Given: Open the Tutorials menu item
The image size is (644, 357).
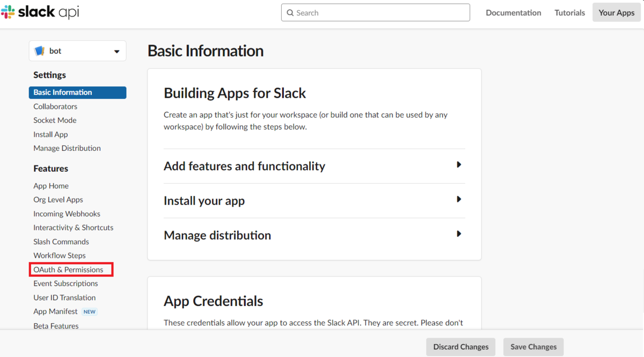Looking at the screenshot, I should coord(569,13).
